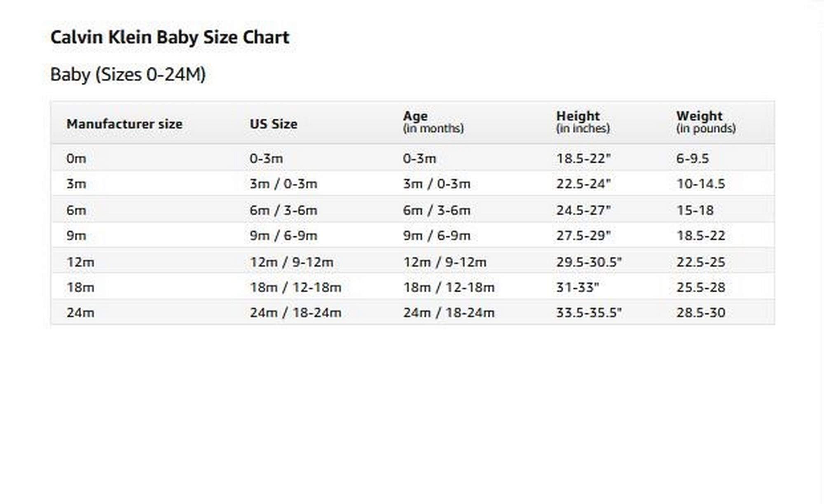Select the 12m manufacturer size cell

pyautogui.click(x=80, y=262)
